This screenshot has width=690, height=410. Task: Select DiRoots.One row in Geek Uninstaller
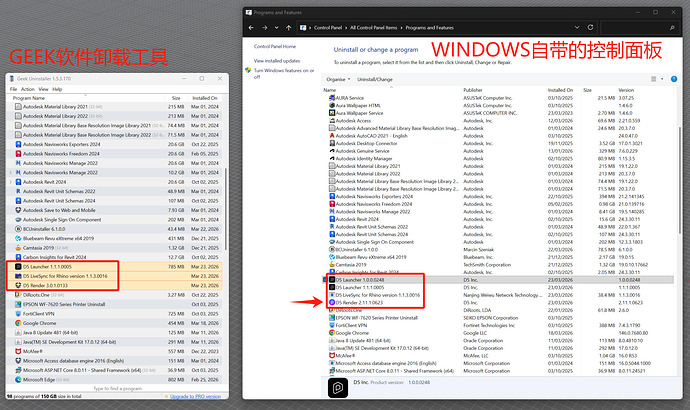click(114, 295)
